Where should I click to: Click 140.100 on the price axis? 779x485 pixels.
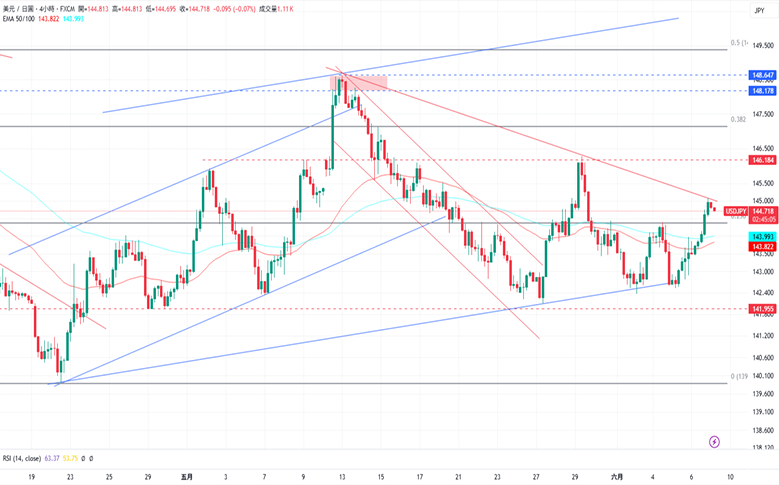tap(763, 376)
